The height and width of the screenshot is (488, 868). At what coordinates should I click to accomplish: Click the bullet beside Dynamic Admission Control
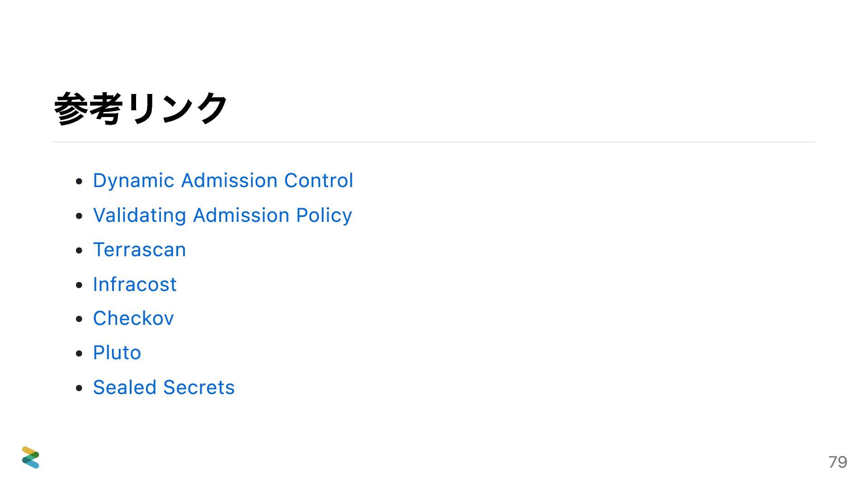(x=80, y=182)
